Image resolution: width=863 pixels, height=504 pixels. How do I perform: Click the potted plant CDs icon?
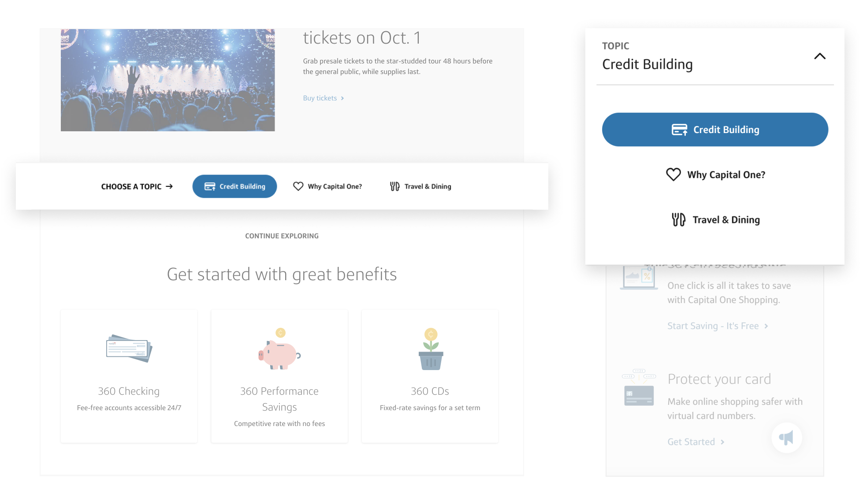point(431,349)
